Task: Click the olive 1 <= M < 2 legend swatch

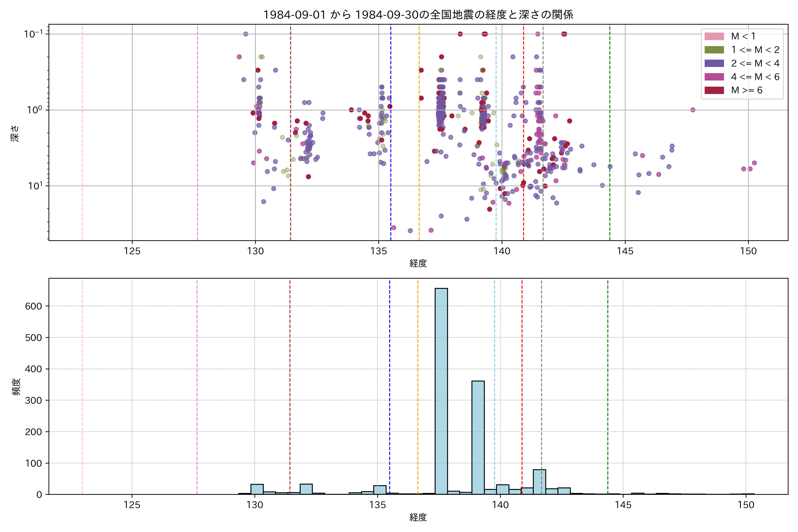Action: coord(714,50)
